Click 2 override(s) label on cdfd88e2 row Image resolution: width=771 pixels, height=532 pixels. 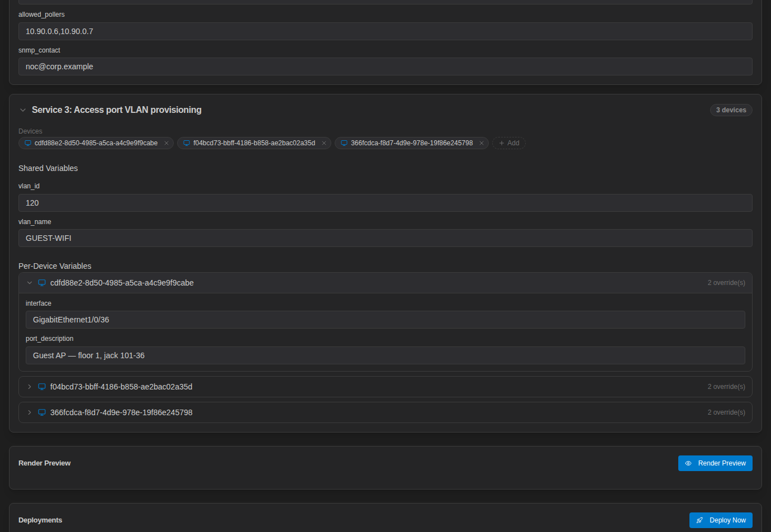point(726,283)
